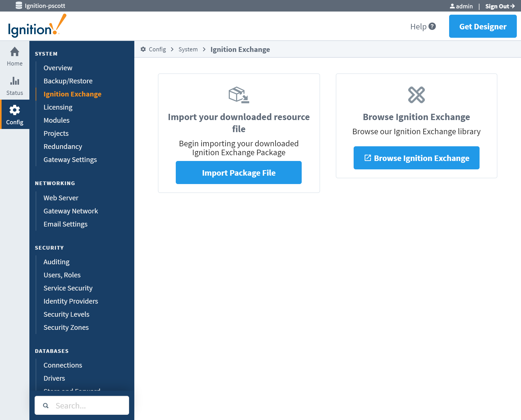This screenshot has width=521, height=420.
Task: Click the Ignition-pscott gateway name
Action: (x=45, y=6)
